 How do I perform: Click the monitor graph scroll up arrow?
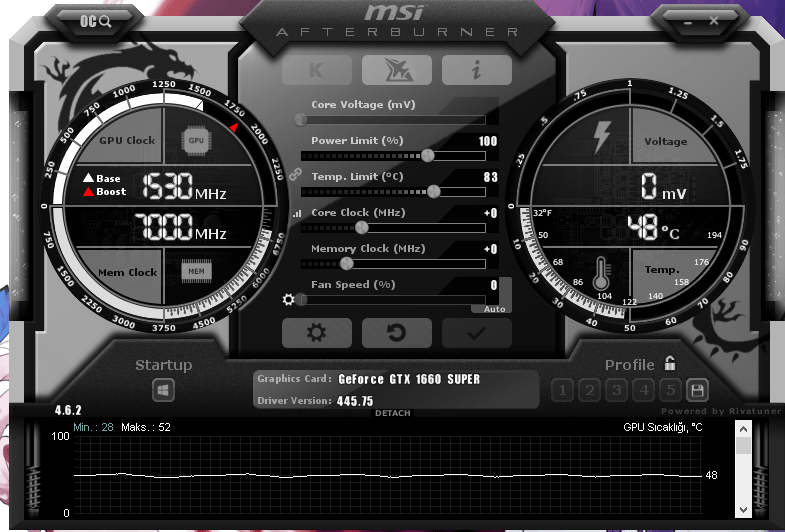point(743,429)
